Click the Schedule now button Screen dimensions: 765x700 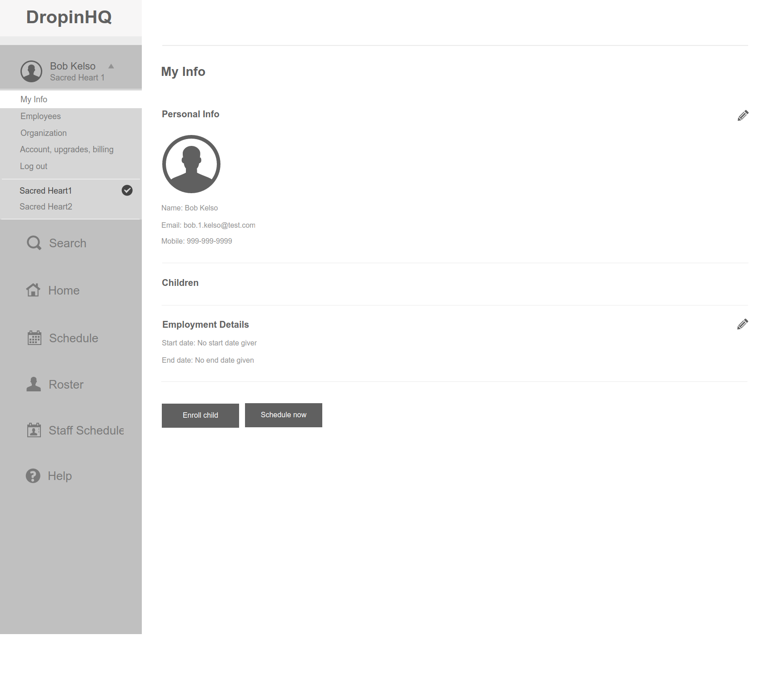coord(284,415)
